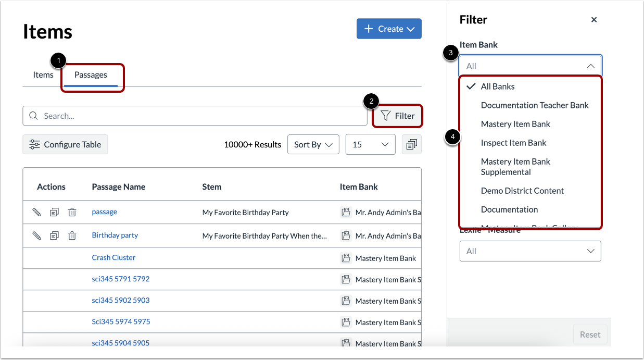Click the 'Actions' column header
Viewport: 644px width, 360px height.
pyautogui.click(x=51, y=187)
